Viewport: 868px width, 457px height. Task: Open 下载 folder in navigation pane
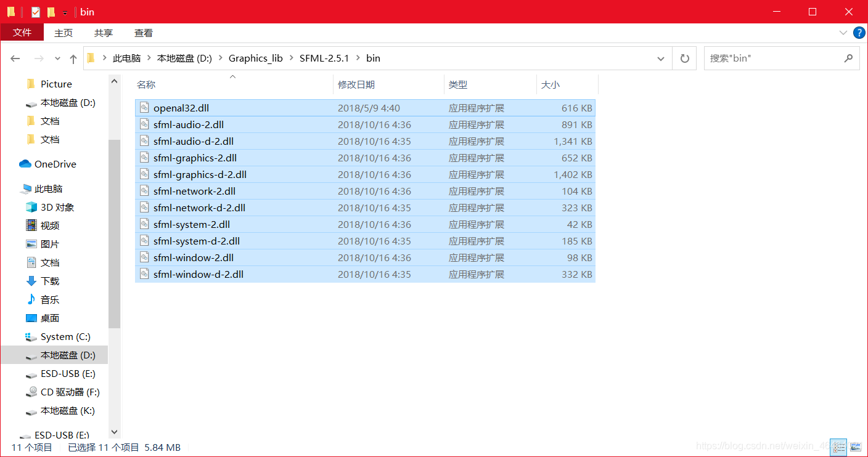point(50,281)
